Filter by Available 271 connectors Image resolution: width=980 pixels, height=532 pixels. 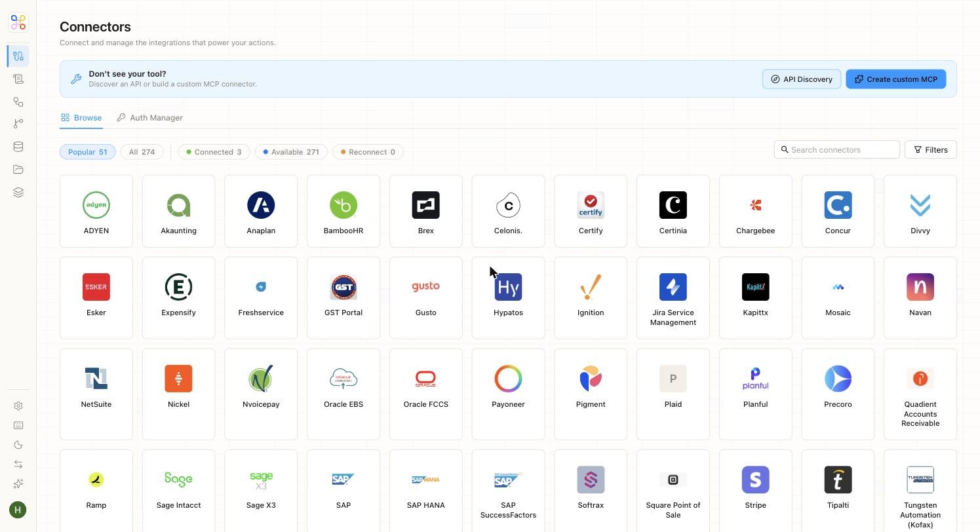click(291, 152)
